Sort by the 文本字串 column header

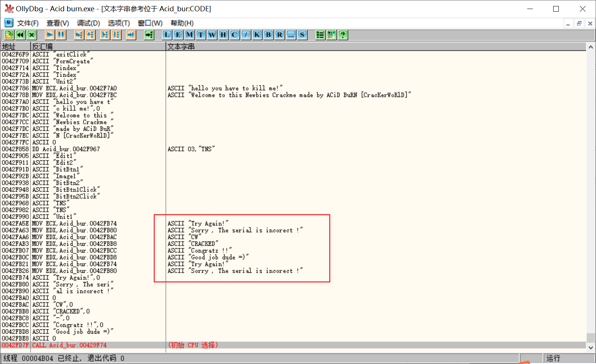(x=376, y=47)
